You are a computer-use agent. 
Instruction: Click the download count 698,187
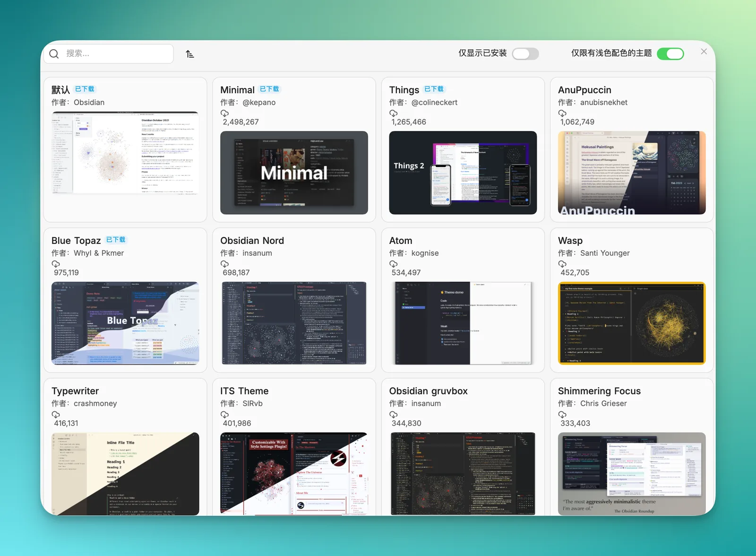236,273
